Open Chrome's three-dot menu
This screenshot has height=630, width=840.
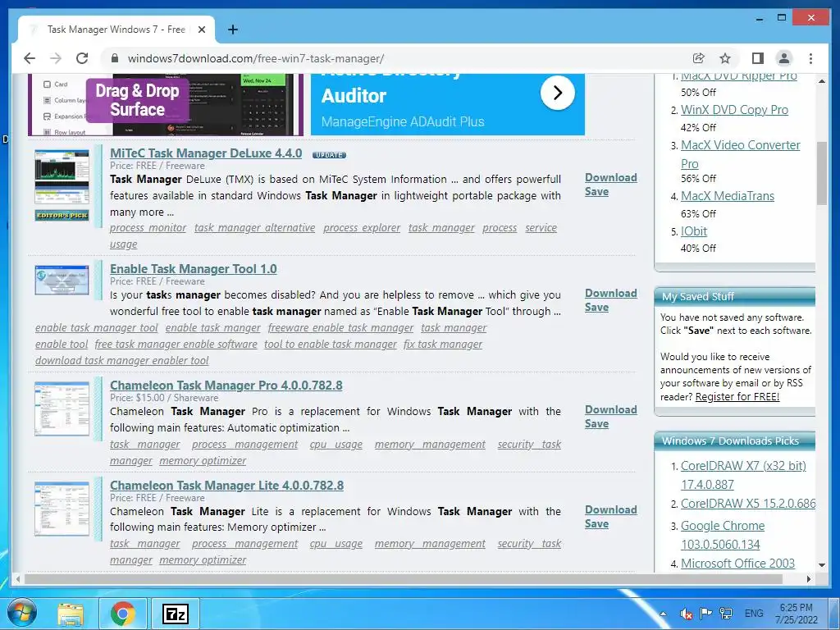click(810, 58)
